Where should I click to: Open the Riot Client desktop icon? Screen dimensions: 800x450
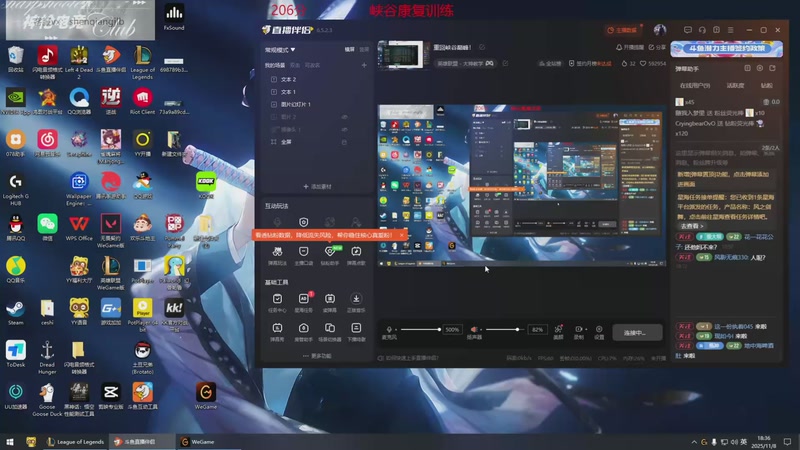click(x=142, y=101)
